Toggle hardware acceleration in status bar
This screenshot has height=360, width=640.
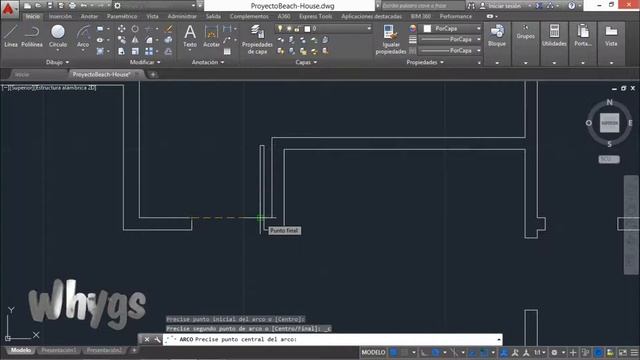[598, 352]
